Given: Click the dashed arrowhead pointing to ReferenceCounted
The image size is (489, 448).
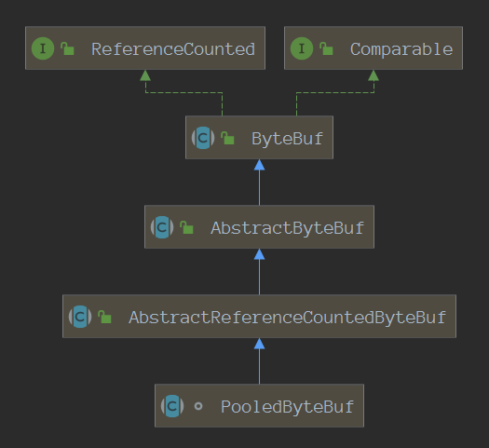Looking at the screenshot, I should (145, 75).
